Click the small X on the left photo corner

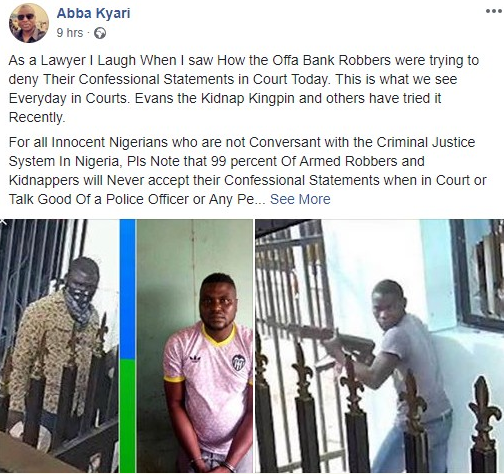click(3, 222)
